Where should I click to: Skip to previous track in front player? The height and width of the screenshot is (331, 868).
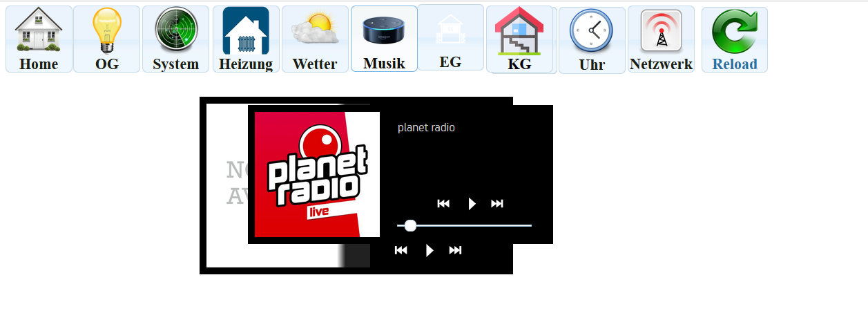pos(444,203)
